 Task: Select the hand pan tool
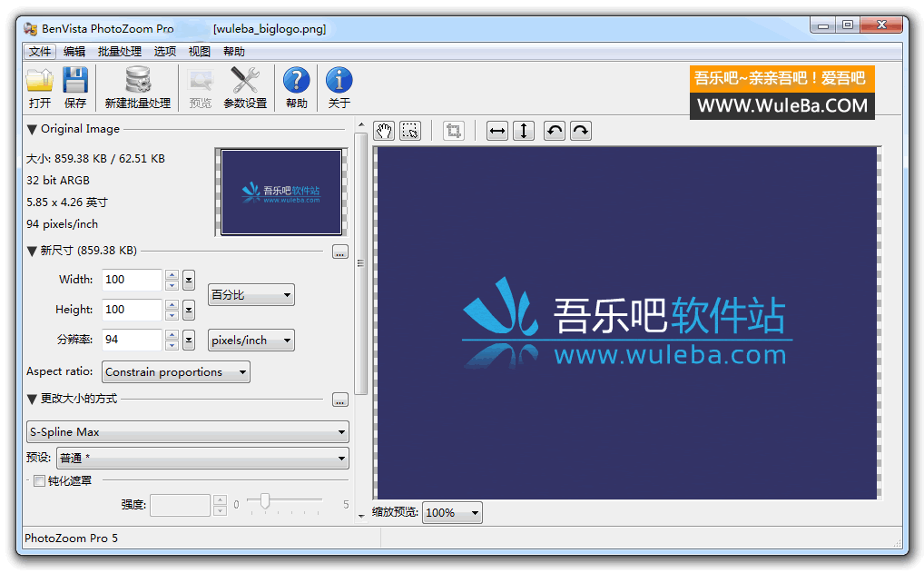click(384, 131)
